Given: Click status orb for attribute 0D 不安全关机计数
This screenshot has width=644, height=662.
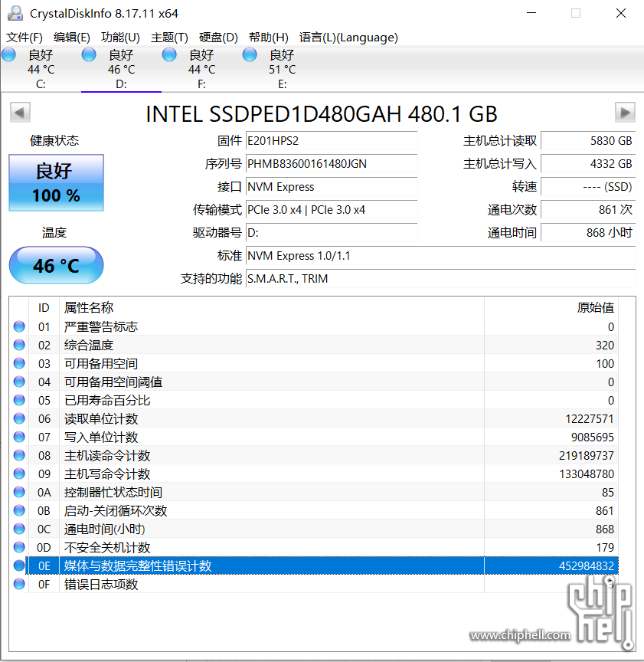Looking at the screenshot, I should click(19, 547).
